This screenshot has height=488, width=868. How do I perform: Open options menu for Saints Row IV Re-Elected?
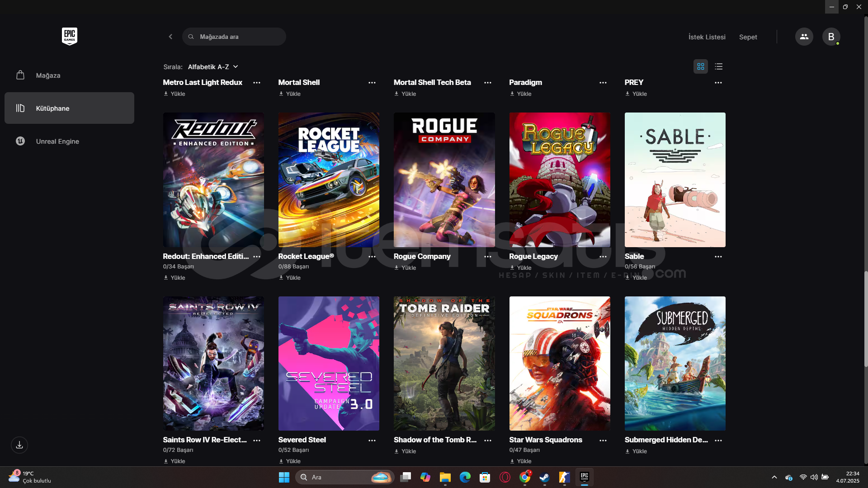(257, 441)
